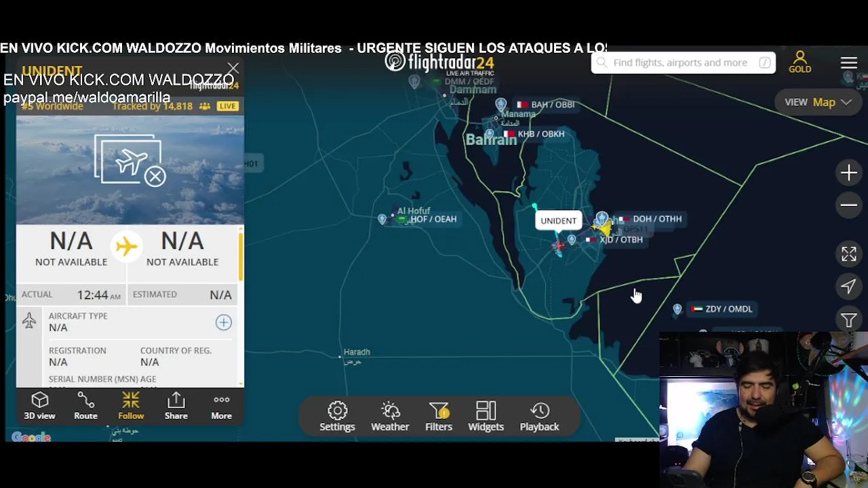Select the DMM / OEDF airport marker
This screenshot has width=868, height=488.
[414, 82]
